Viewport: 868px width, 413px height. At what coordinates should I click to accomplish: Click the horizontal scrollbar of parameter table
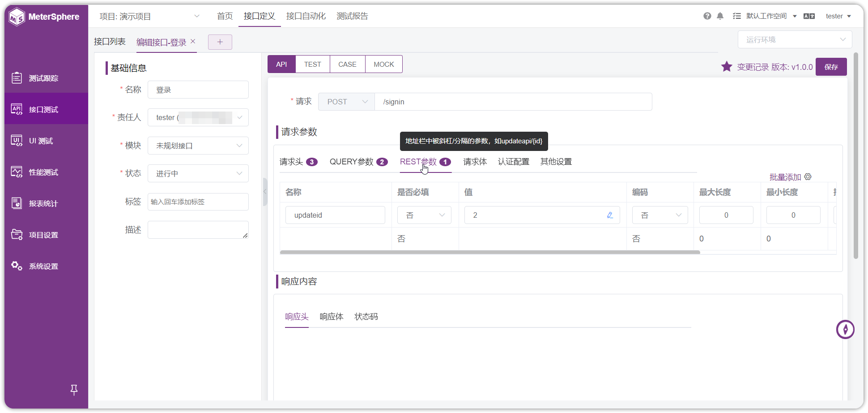(490, 252)
